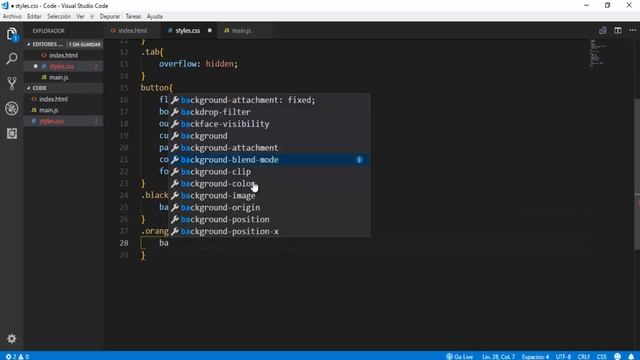Click the editor vertical scrollbar

637,173
